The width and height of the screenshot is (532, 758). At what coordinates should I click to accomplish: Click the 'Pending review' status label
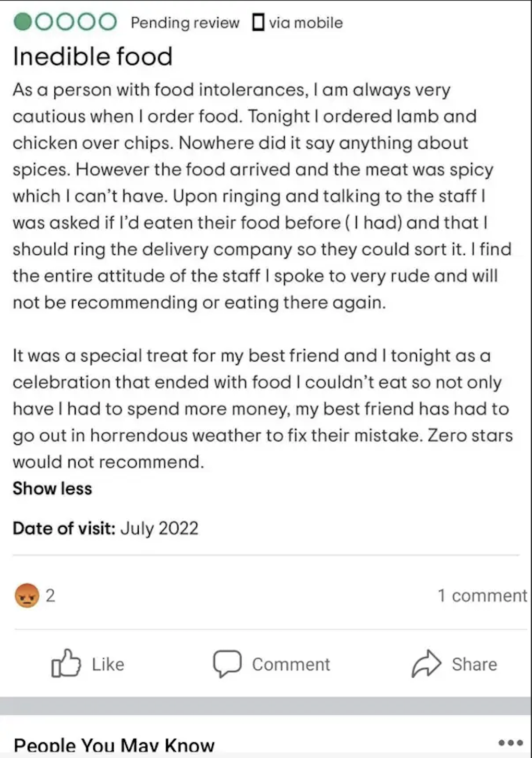click(185, 22)
